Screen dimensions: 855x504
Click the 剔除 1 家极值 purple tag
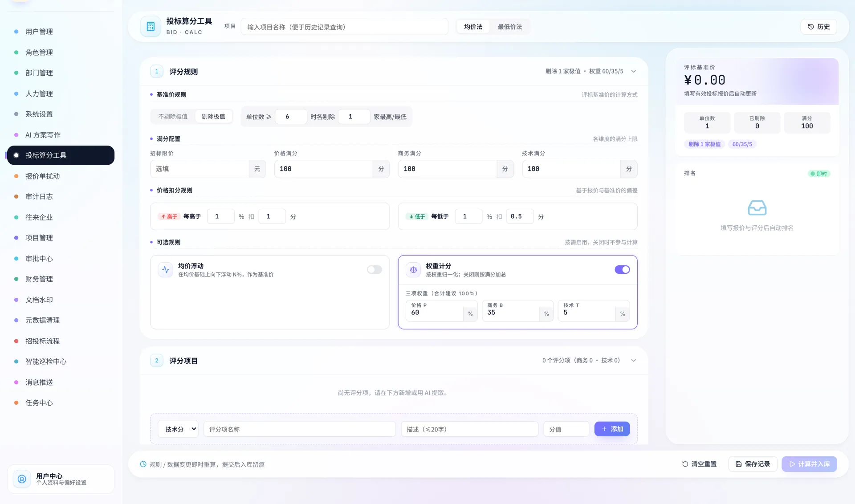coord(704,144)
